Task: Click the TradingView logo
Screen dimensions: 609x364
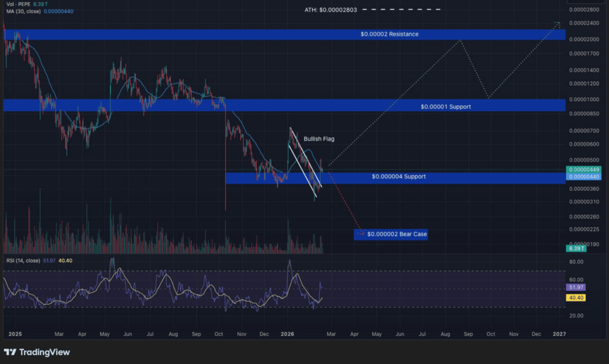Action: pyautogui.click(x=37, y=352)
